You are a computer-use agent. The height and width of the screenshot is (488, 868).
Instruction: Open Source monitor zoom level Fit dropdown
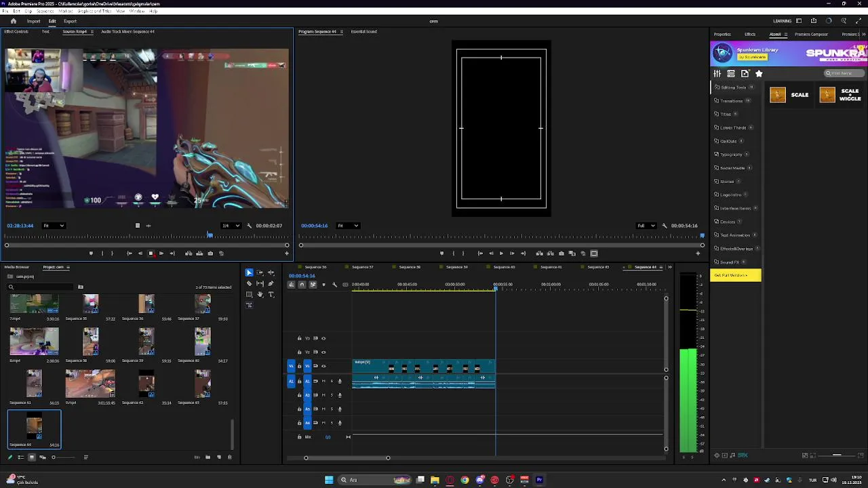(54, 226)
